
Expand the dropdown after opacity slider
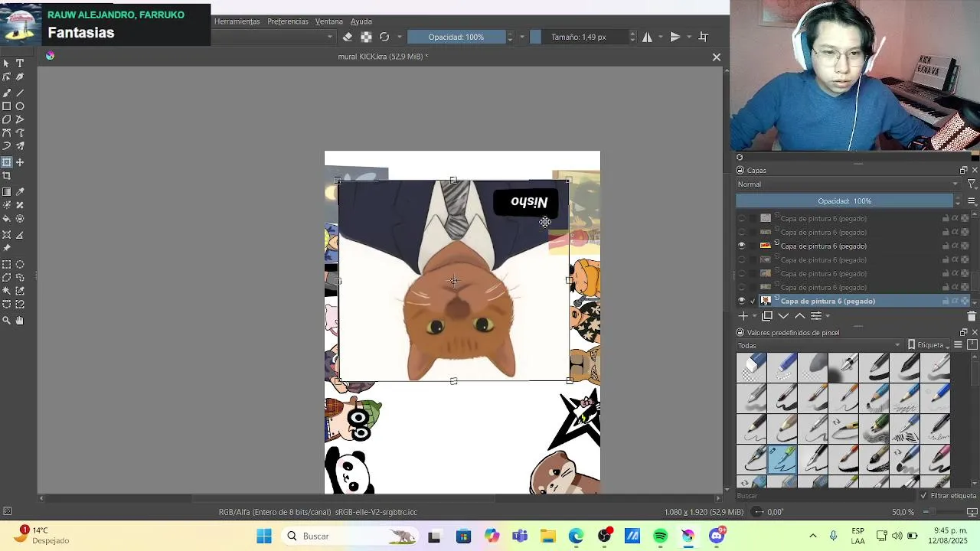522,37
